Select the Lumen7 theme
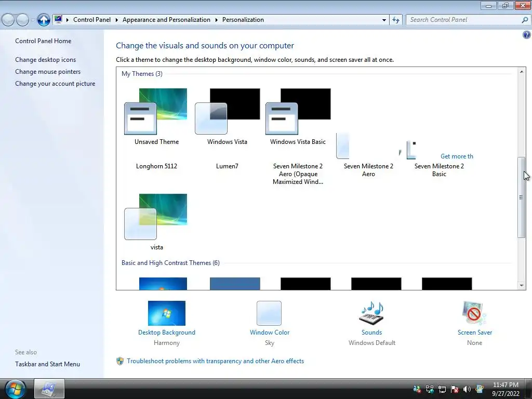This screenshot has width=532, height=399. (227, 166)
